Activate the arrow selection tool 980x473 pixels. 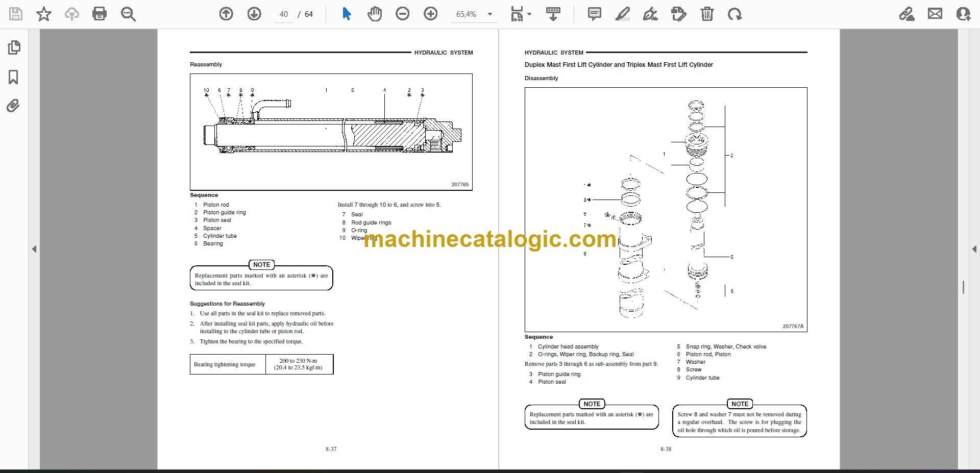[347, 14]
